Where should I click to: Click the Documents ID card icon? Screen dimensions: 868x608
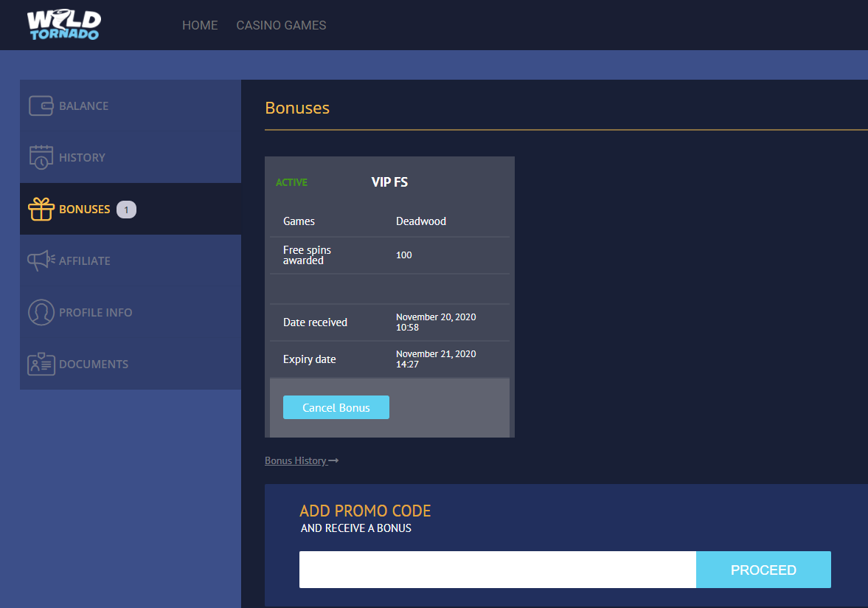coord(41,364)
